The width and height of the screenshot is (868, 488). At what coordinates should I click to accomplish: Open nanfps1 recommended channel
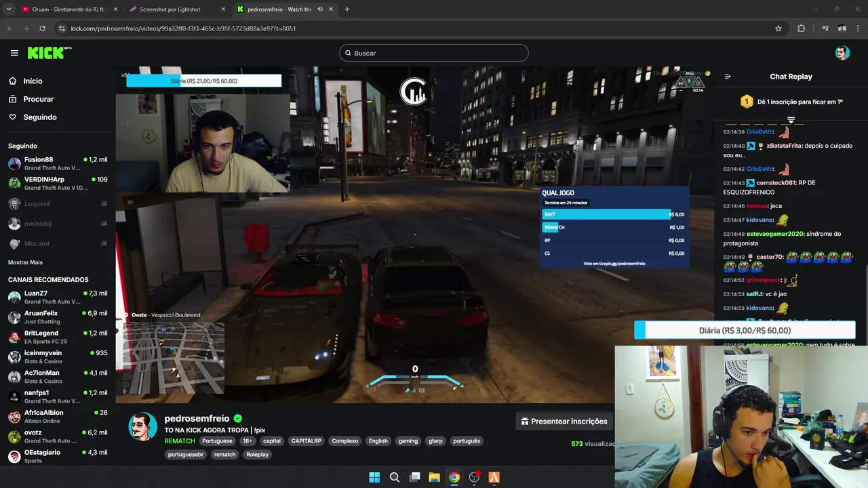click(x=58, y=396)
